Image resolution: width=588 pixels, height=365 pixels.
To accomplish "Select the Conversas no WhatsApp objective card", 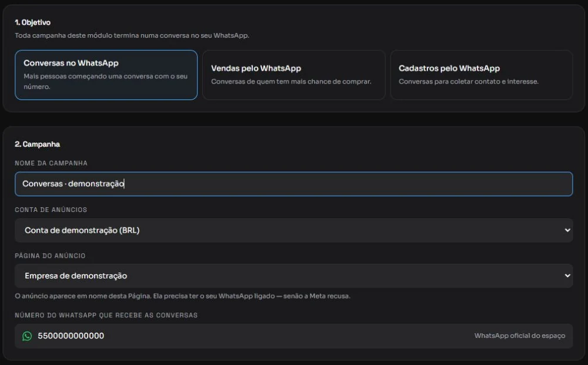I will 106,75.
